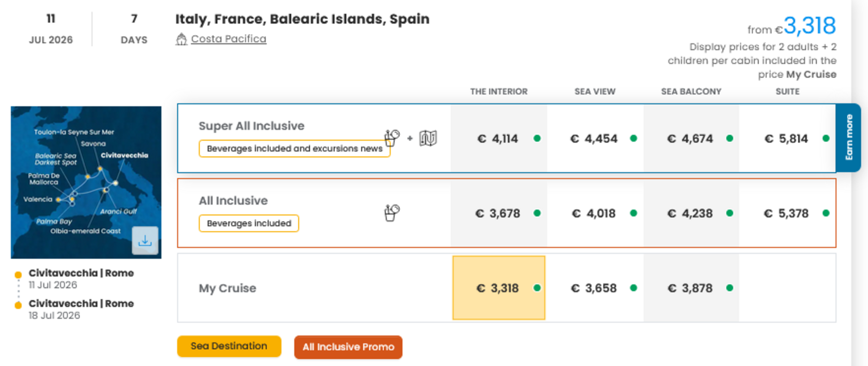
Task: Click the All Inclusive Promo tag button
Action: tap(348, 347)
